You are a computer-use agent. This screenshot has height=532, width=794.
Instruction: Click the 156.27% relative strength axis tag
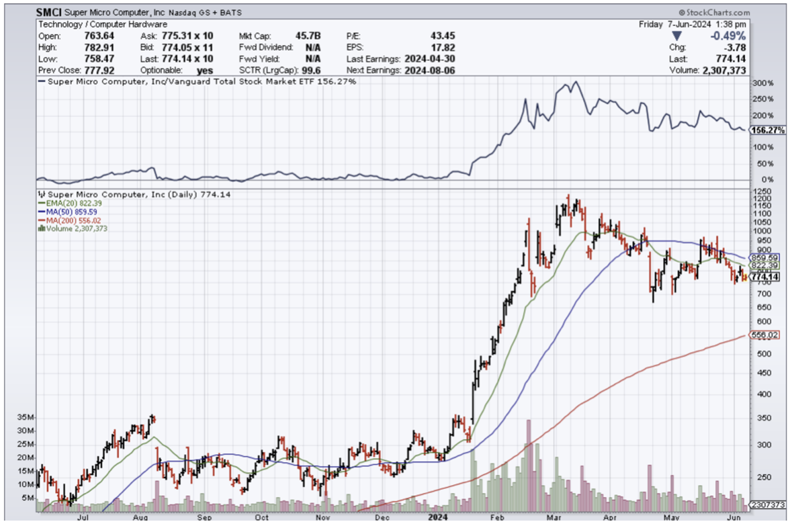tap(766, 130)
